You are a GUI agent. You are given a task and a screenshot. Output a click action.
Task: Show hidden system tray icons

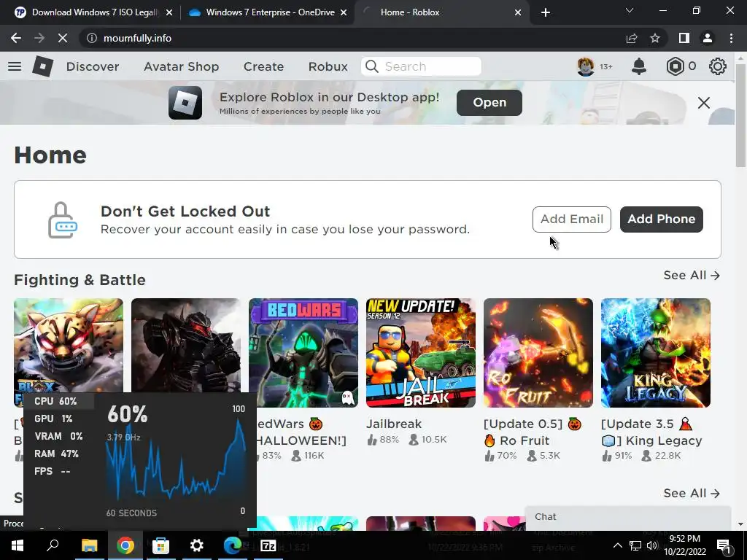[617, 545]
